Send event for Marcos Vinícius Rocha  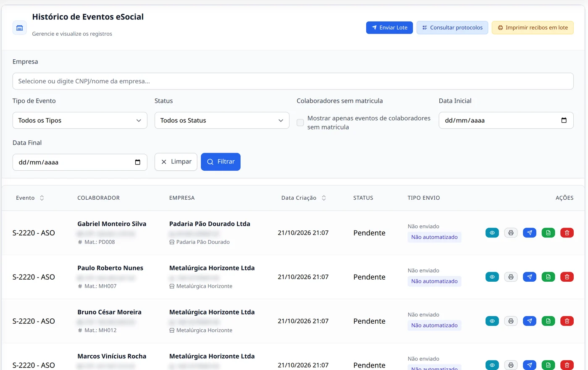530,365
